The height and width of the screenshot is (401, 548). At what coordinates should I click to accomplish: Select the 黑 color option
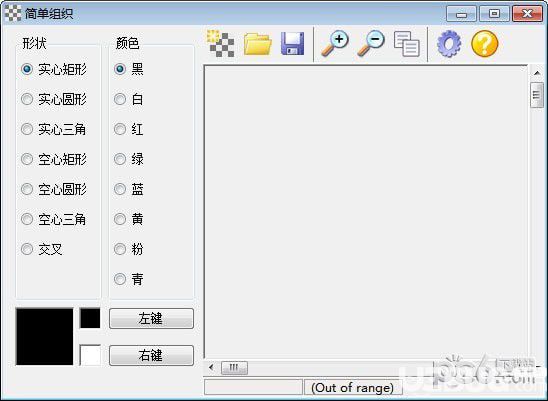[129, 69]
